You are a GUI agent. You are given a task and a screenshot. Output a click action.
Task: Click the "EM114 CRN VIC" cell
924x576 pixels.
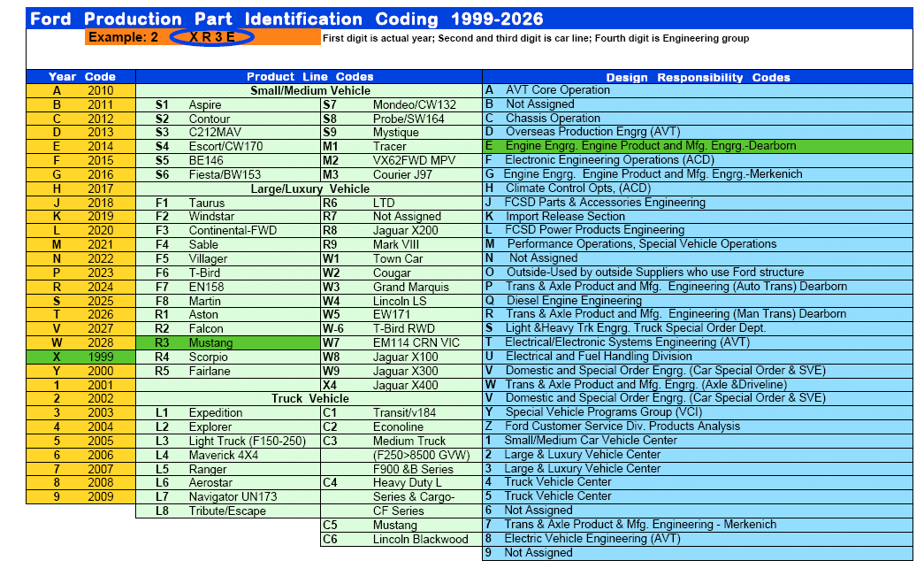pos(416,343)
